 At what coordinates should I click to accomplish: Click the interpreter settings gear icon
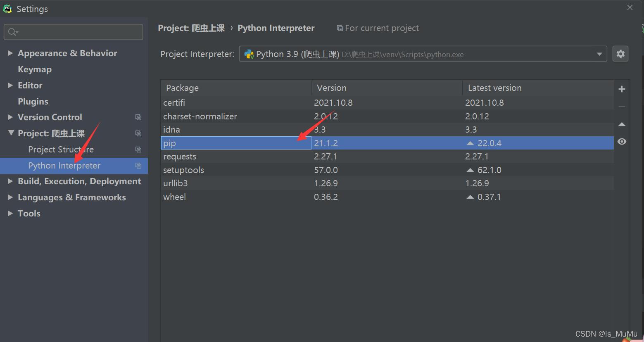point(620,54)
